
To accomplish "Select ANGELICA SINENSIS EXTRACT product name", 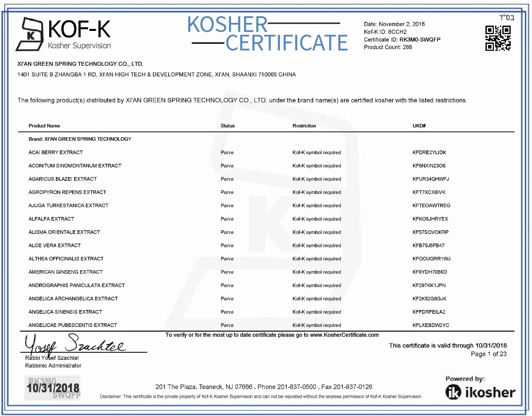I will coord(65,312).
